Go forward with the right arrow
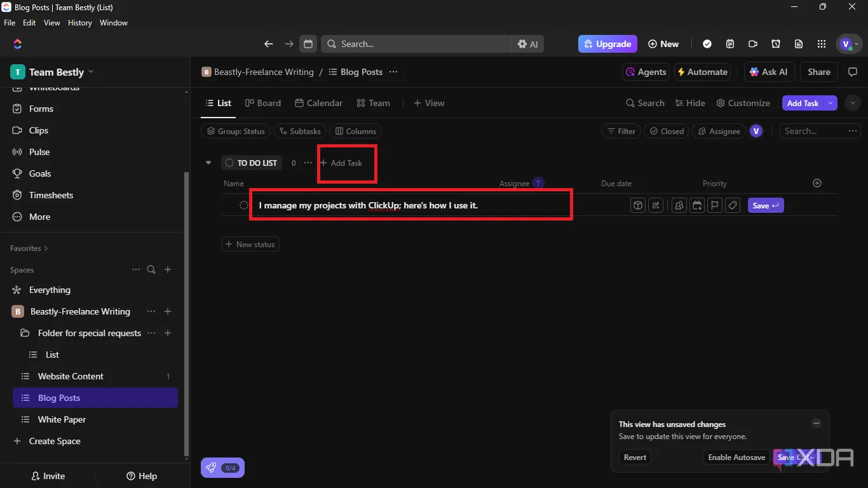Screen dimensions: 868x488 tap(289, 44)
